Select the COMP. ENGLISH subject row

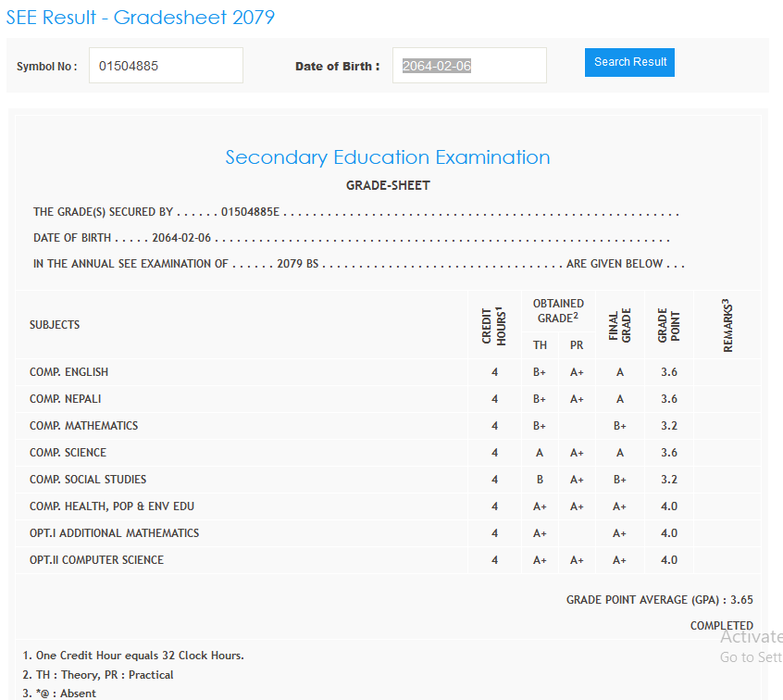click(x=68, y=372)
